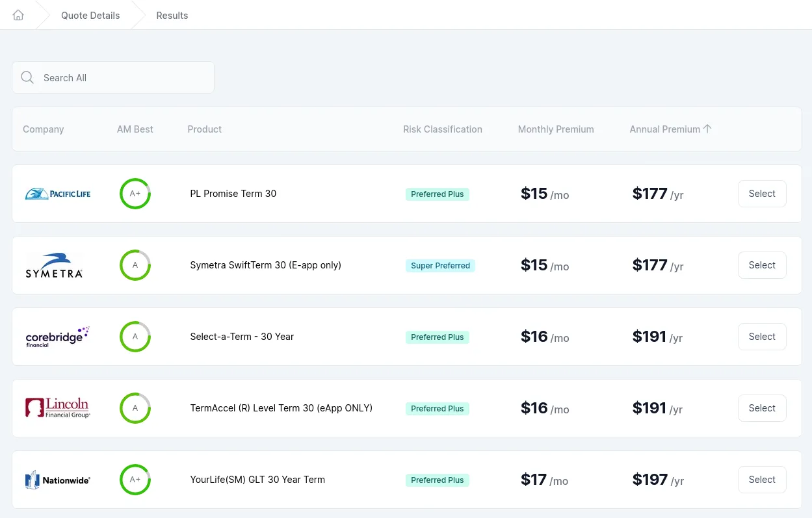Sort by the Company column header

44,129
